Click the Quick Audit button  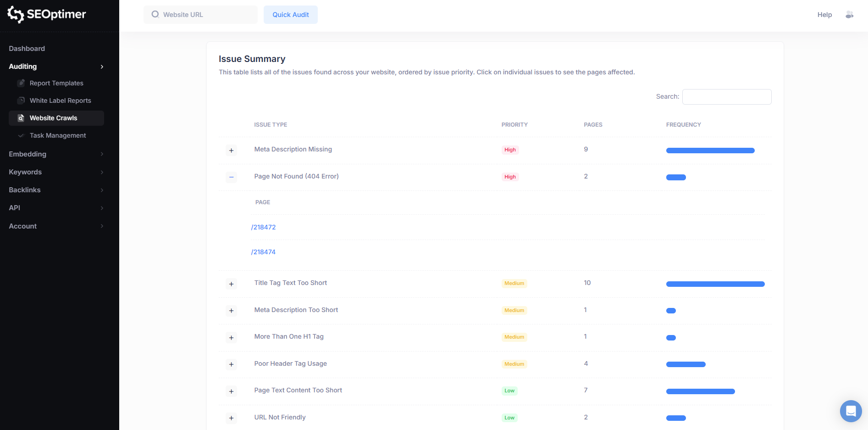[290, 15]
